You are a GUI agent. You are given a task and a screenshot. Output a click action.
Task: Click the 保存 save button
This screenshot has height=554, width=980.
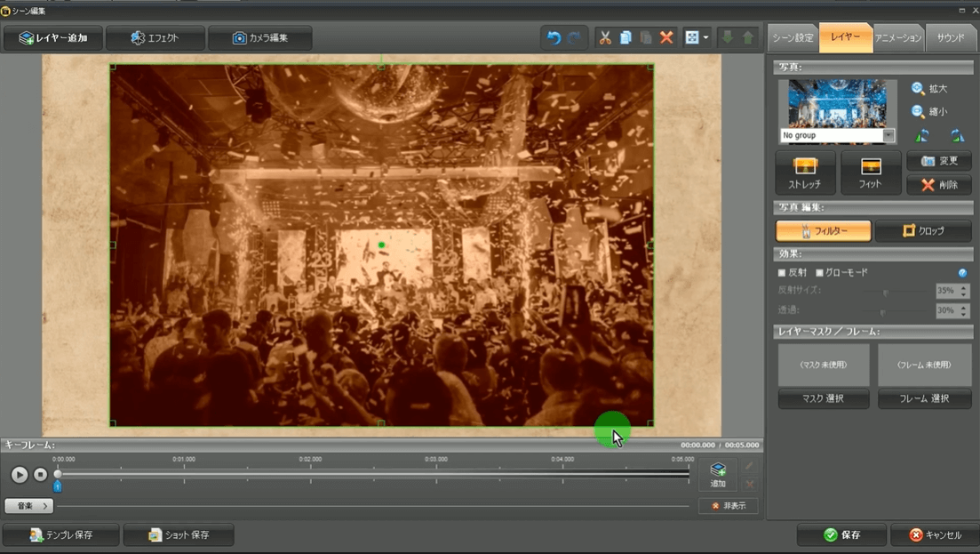coord(841,535)
